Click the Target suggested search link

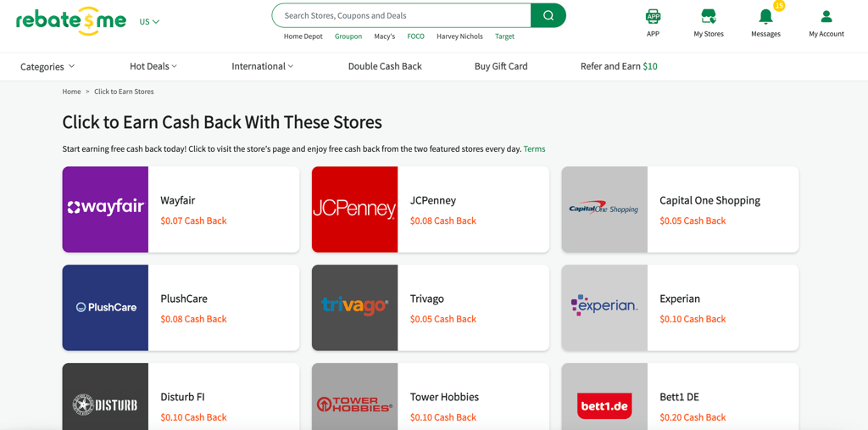(505, 36)
